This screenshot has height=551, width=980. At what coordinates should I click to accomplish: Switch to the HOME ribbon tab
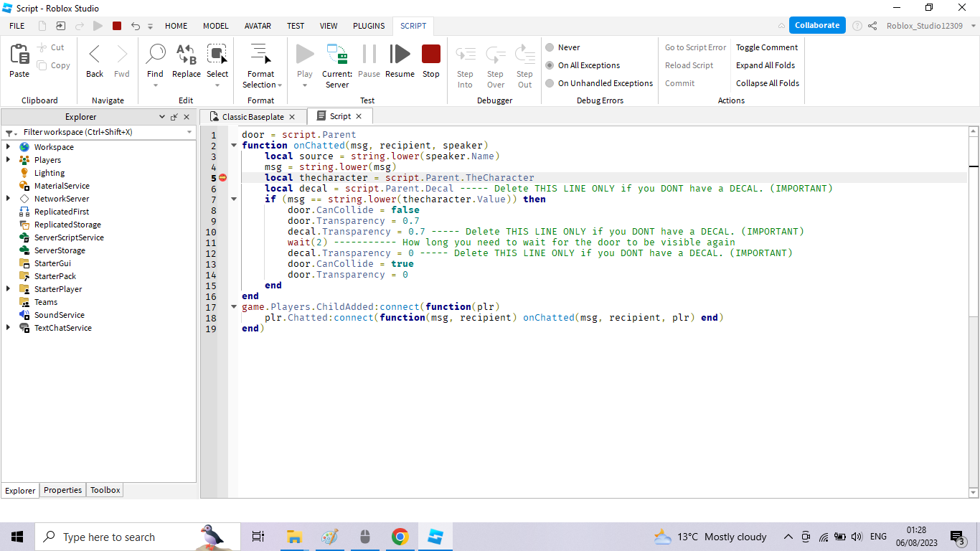tap(176, 26)
